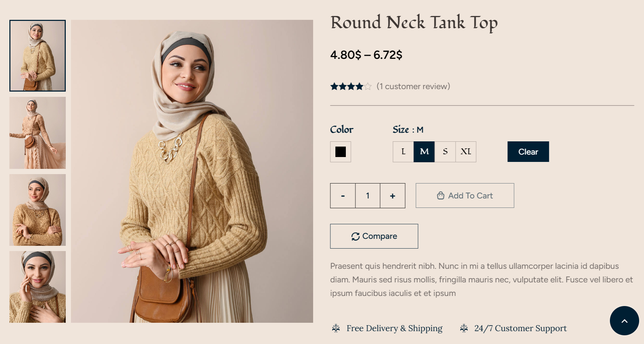Increase quantity with the plus button
This screenshot has height=344, width=644.
click(x=392, y=196)
